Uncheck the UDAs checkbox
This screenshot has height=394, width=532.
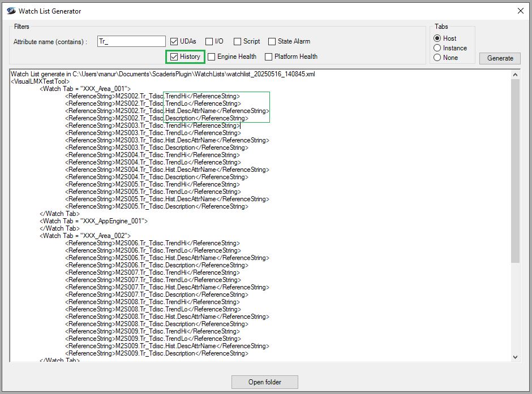(175, 41)
